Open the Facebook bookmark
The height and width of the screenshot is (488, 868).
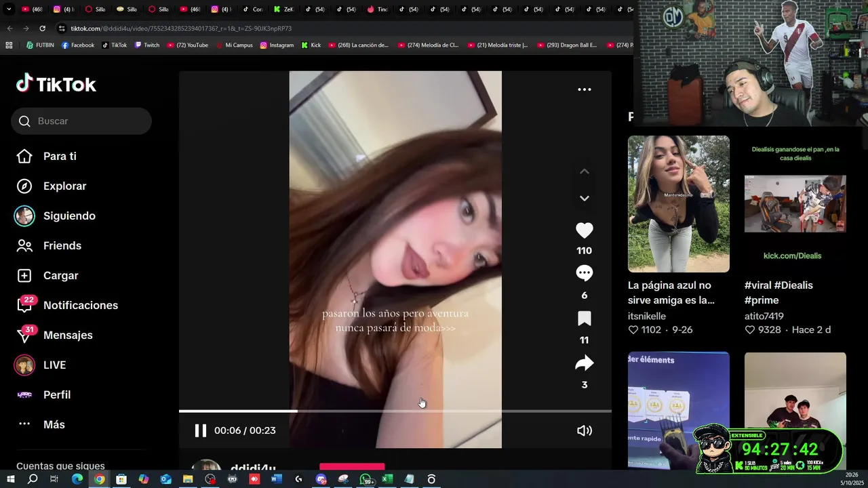point(78,45)
